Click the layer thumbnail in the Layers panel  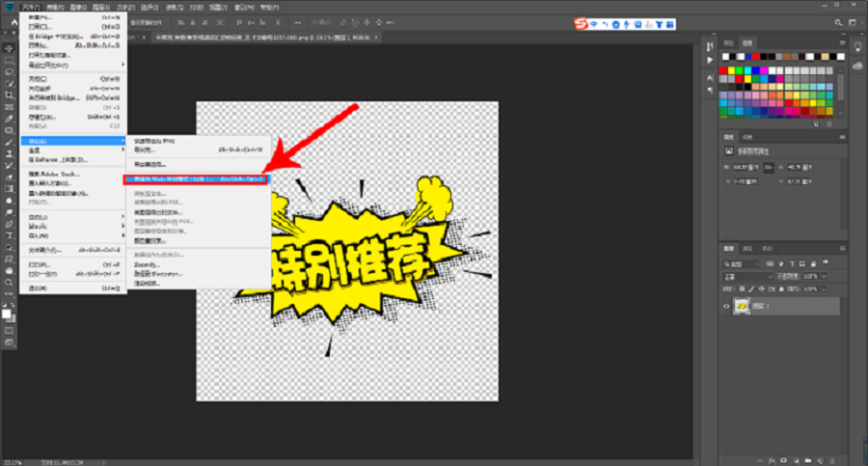742,306
